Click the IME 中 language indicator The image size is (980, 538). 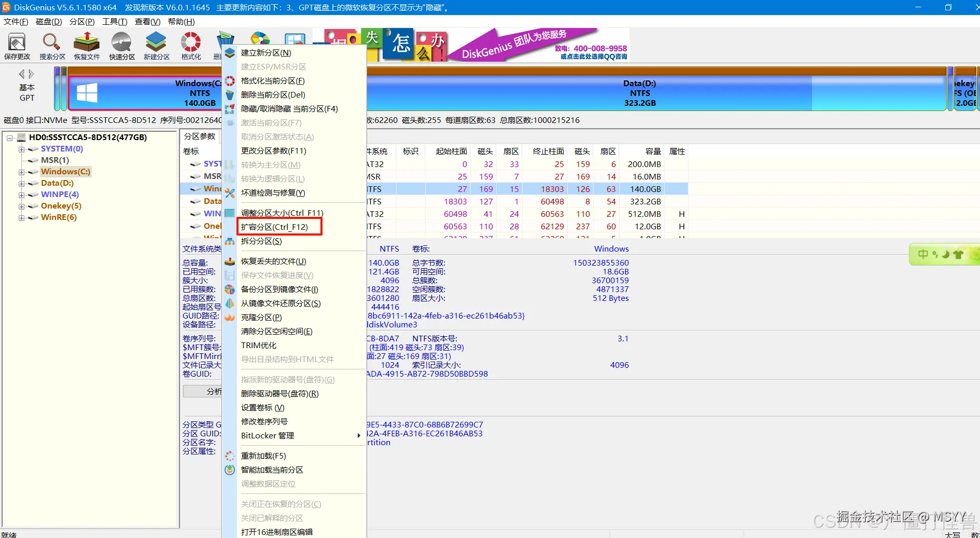923,254
